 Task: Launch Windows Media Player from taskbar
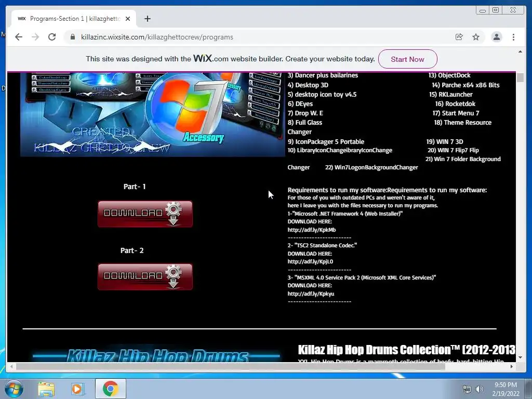(x=77, y=389)
